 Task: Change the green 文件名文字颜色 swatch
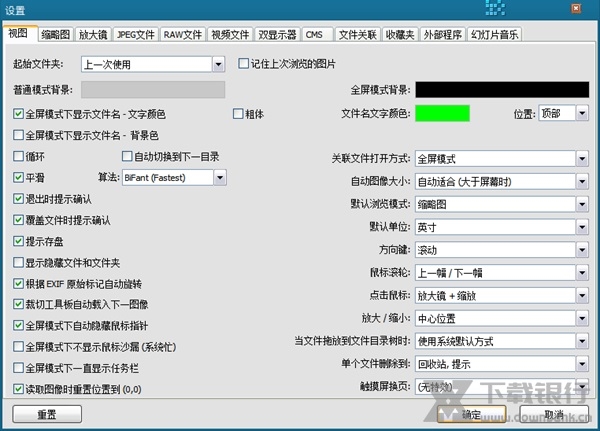(x=442, y=113)
